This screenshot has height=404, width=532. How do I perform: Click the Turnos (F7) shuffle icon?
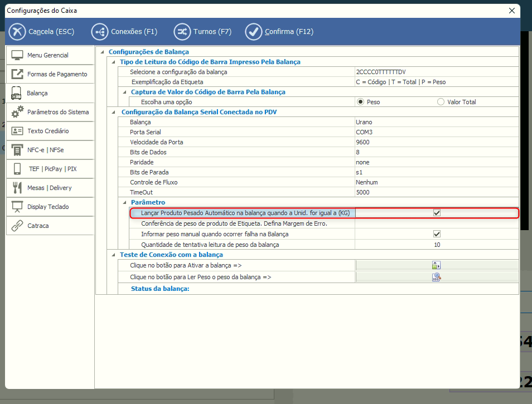(182, 32)
